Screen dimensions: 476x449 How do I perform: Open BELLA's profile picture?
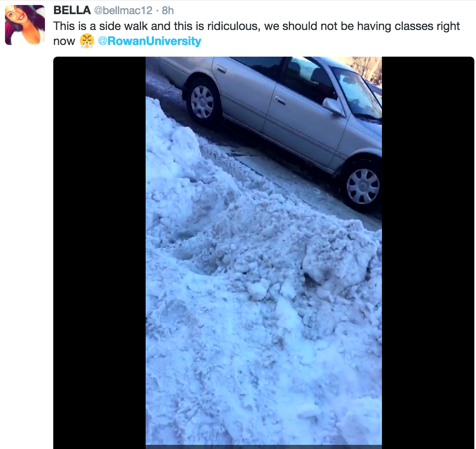click(25, 25)
